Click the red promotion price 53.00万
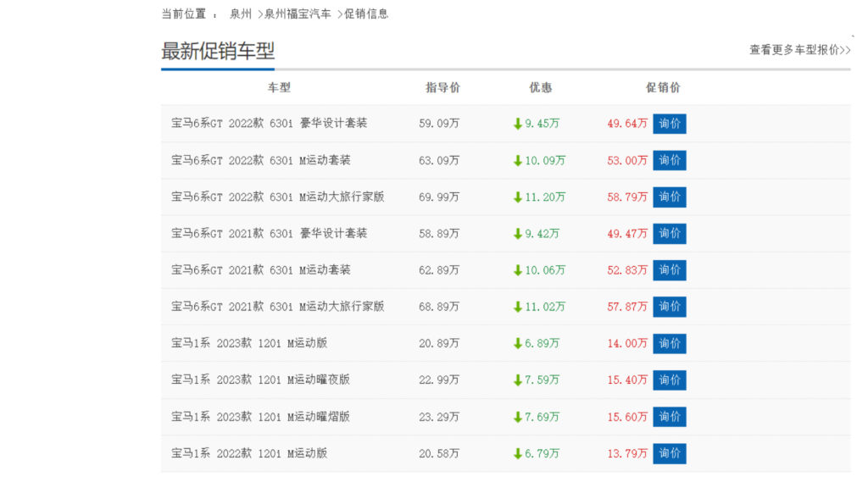The image size is (868, 488). tap(627, 160)
